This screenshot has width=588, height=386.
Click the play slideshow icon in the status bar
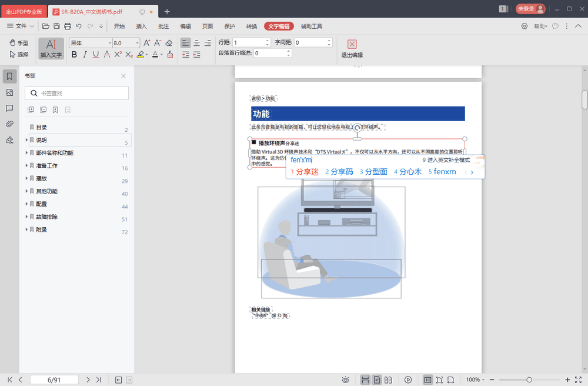[408, 380]
